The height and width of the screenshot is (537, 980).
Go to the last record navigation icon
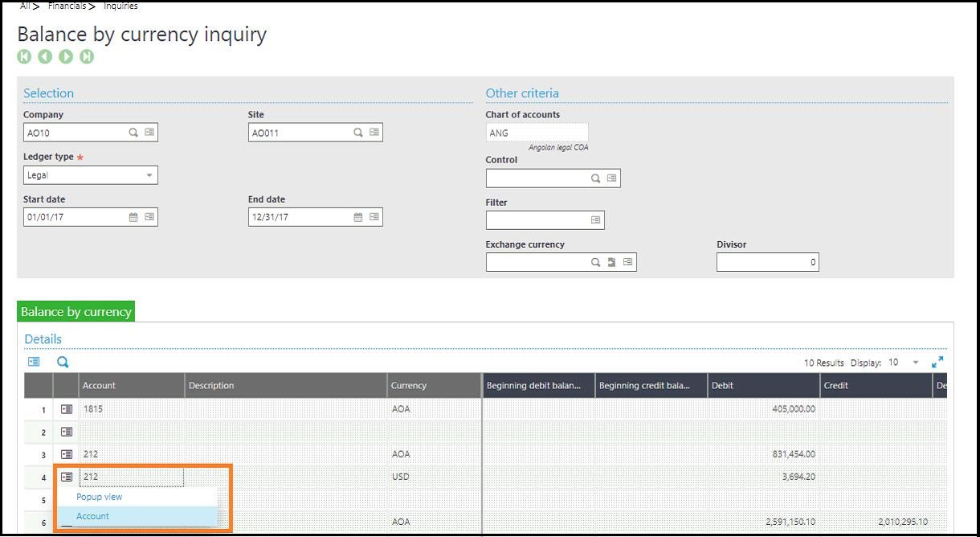pyautogui.click(x=87, y=56)
